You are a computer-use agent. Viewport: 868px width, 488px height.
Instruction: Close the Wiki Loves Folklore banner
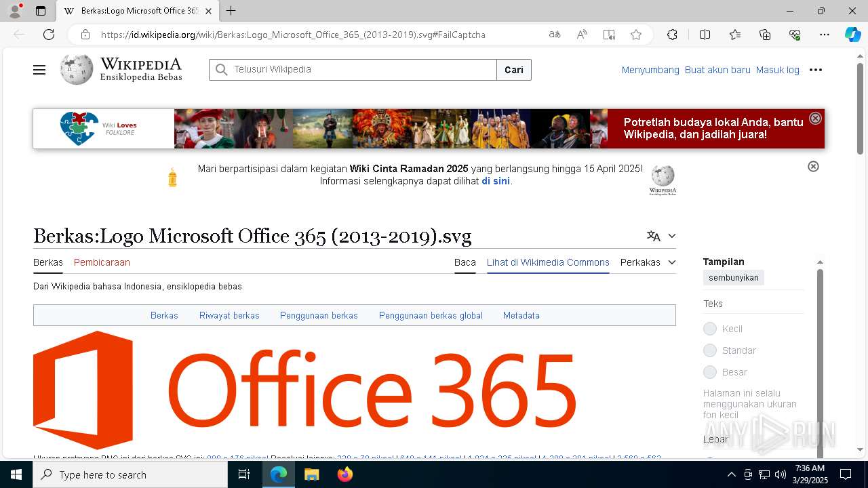[x=815, y=118]
